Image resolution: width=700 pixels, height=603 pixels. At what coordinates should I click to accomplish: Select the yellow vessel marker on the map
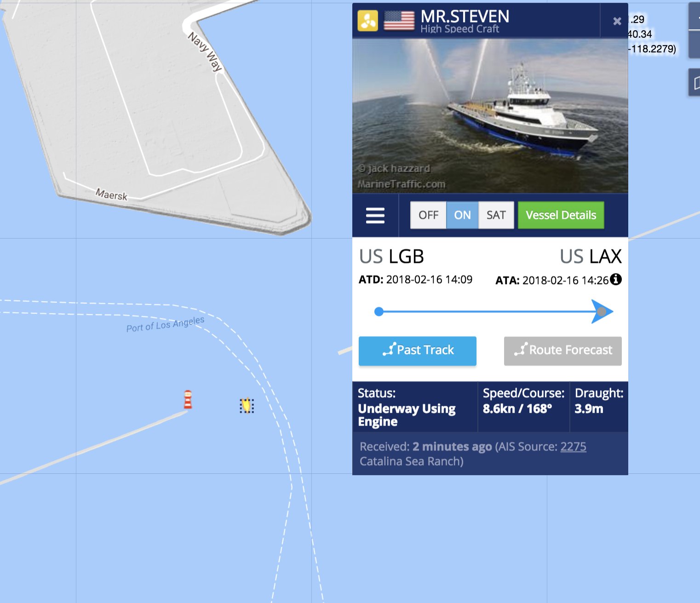(x=247, y=405)
